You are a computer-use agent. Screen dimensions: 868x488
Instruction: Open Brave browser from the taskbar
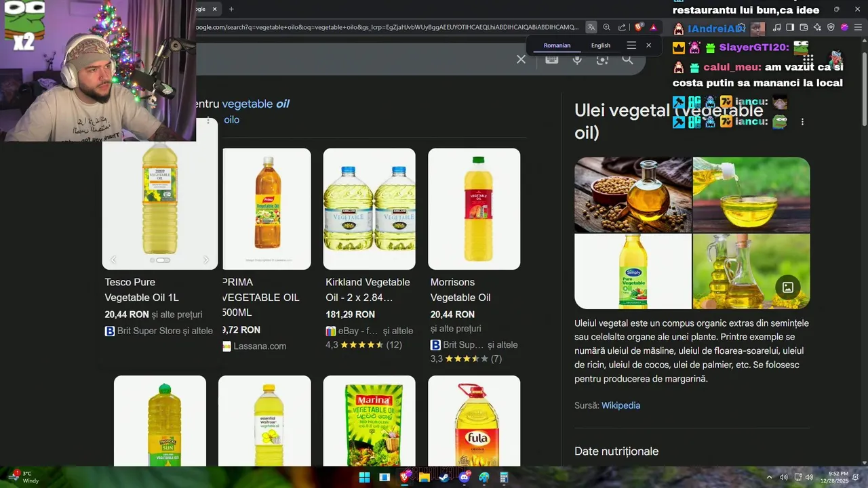point(406,477)
